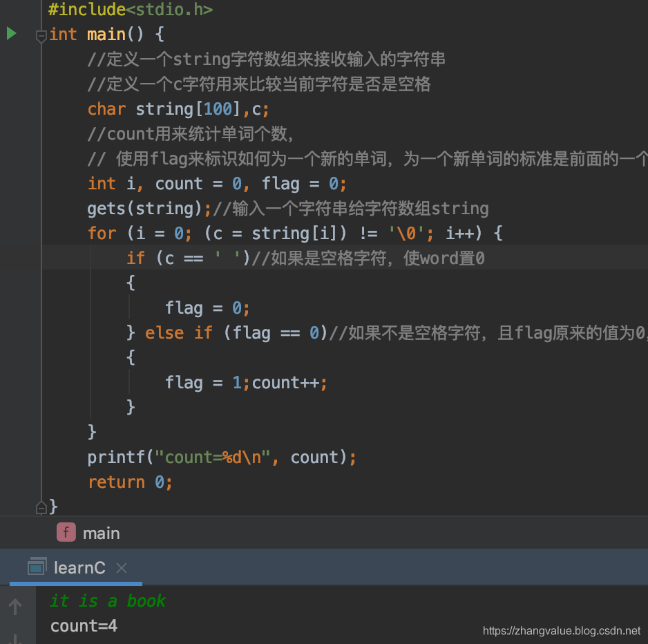Click the up arrow in run panel
This screenshot has height=644, width=648.
[15, 607]
